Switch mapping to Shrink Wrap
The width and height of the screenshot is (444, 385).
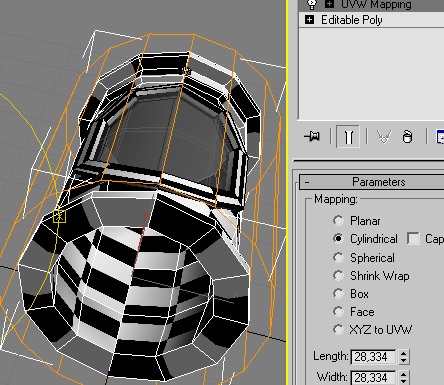(x=338, y=275)
